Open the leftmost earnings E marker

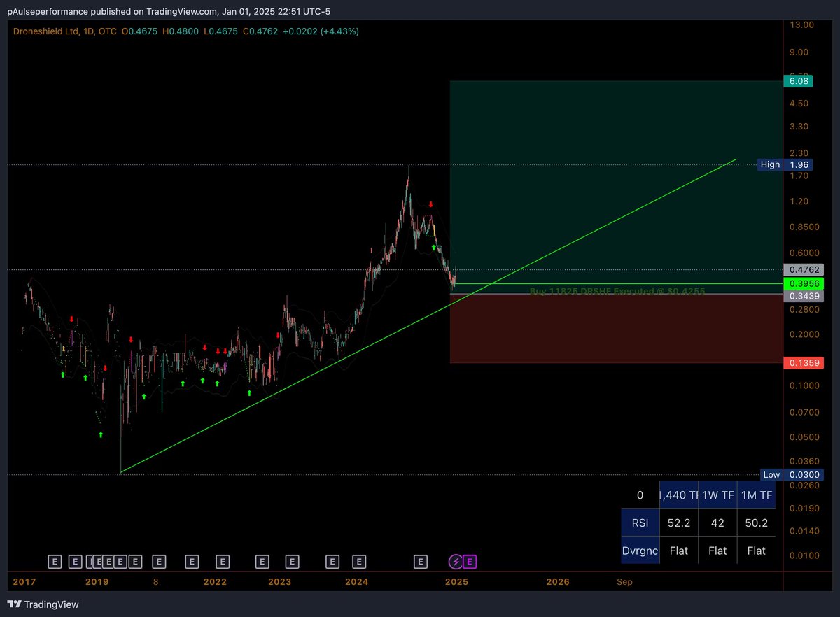coord(55,561)
